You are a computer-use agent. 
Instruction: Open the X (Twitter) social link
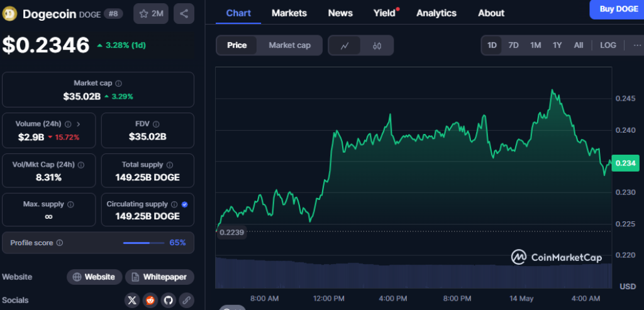pos(132,300)
